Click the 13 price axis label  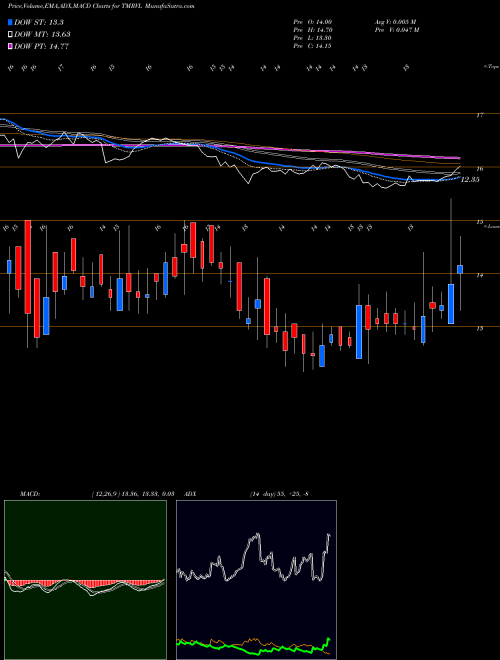pyautogui.click(x=480, y=328)
